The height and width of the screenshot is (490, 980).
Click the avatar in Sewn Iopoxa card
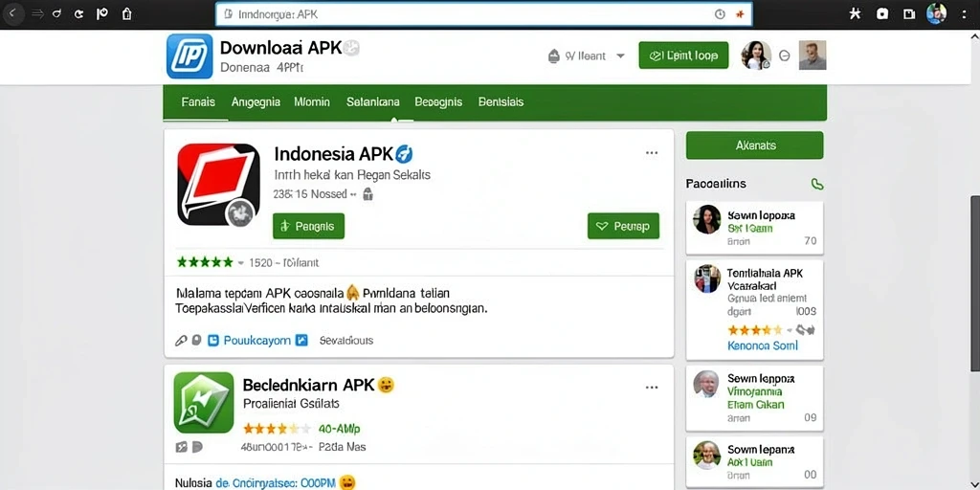707,219
